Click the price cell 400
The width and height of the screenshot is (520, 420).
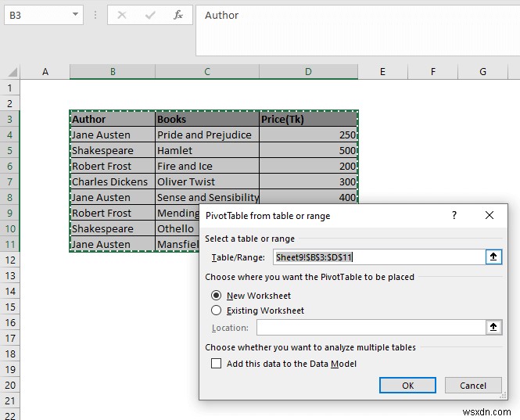(x=308, y=197)
